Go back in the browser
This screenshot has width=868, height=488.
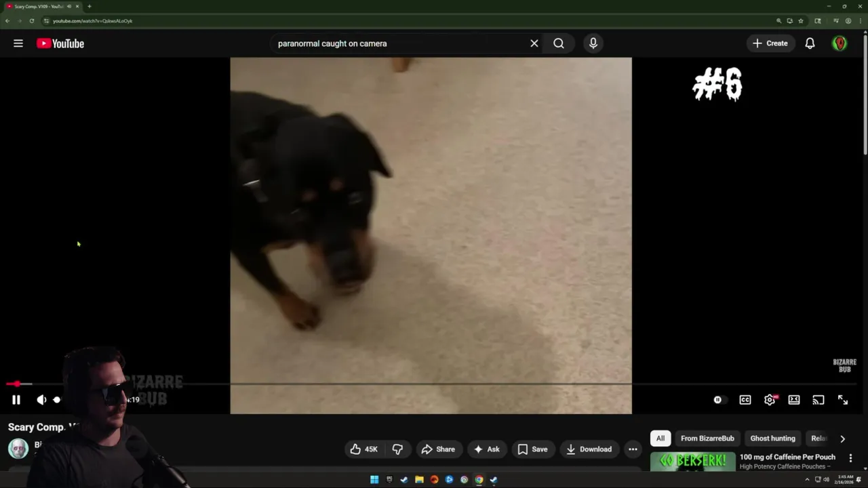(7, 21)
